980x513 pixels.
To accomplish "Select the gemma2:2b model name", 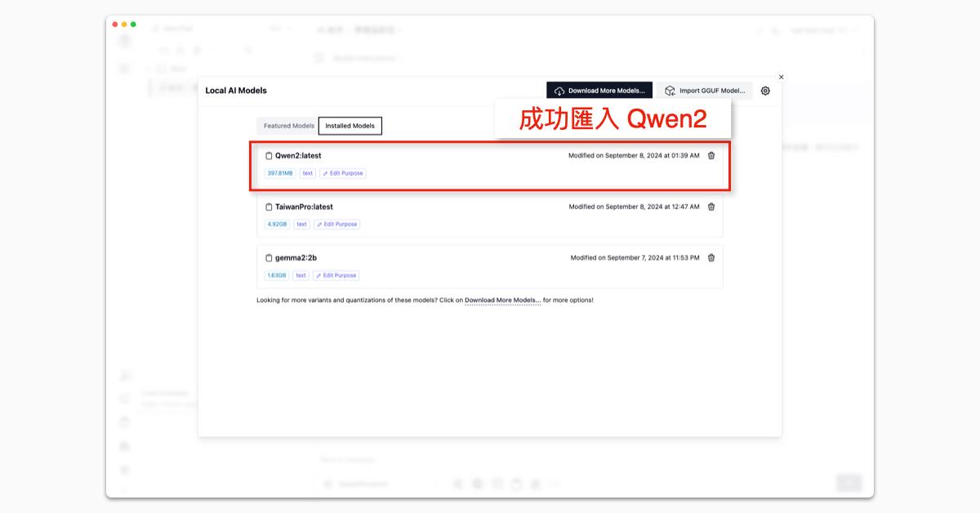I will [x=296, y=257].
